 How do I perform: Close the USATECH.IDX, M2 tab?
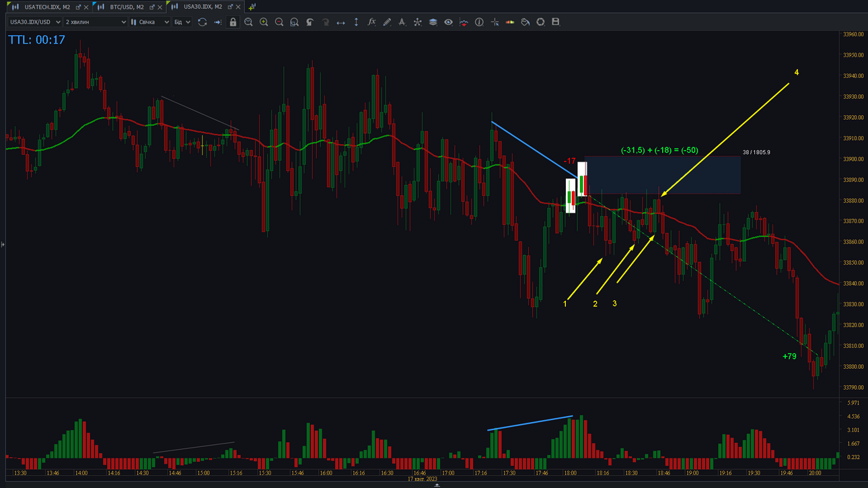[x=86, y=7]
